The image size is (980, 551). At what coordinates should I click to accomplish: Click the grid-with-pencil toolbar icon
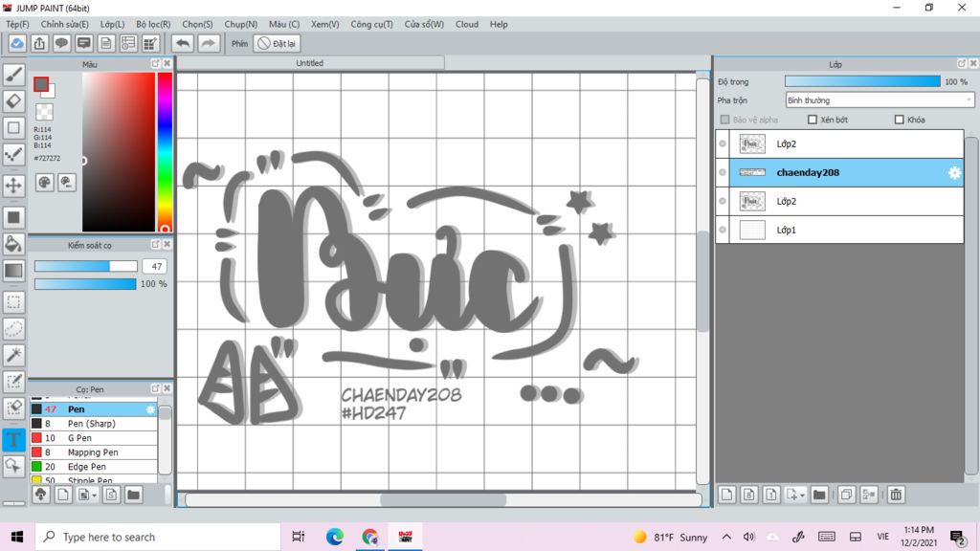[x=150, y=44]
